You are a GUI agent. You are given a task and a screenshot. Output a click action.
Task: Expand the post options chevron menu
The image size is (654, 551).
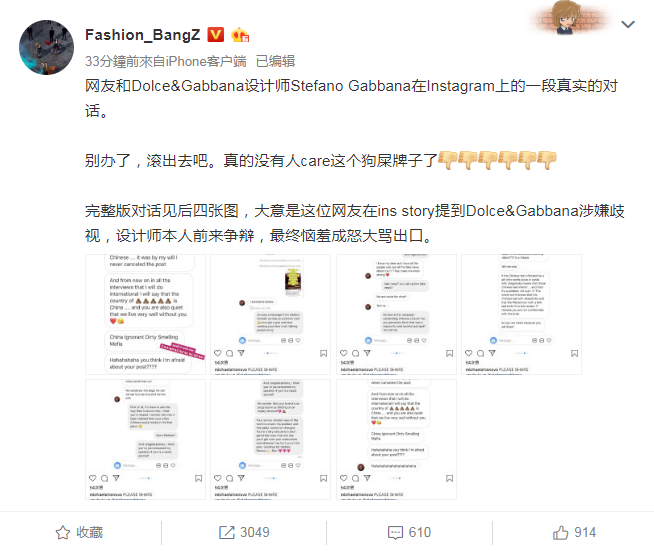tap(628, 24)
